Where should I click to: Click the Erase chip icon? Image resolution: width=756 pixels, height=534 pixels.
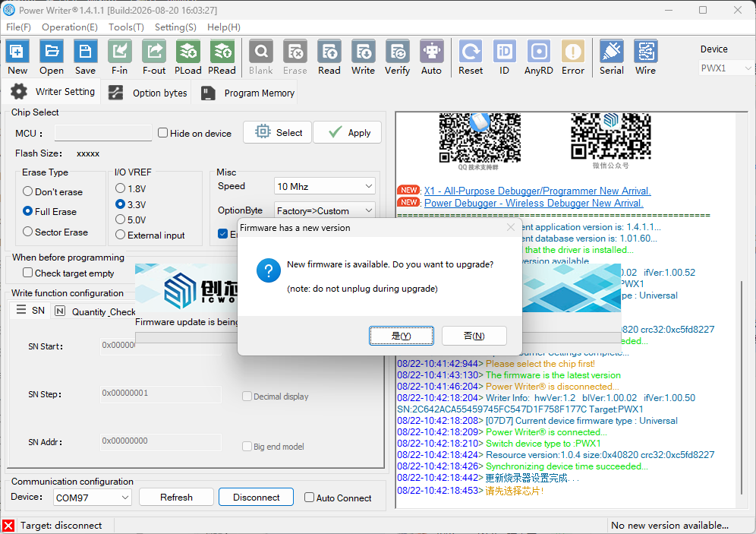click(x=295, y=52)
